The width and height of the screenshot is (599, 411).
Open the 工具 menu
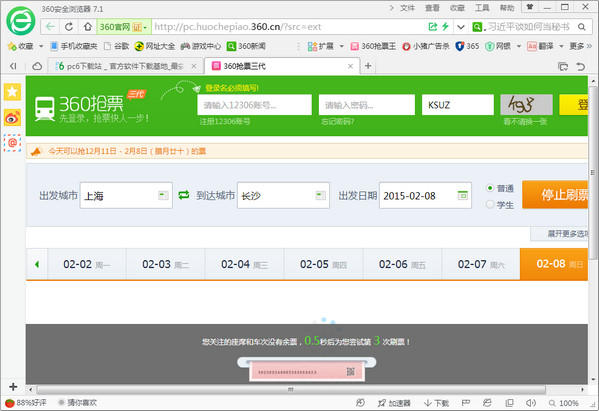[482, 8]
